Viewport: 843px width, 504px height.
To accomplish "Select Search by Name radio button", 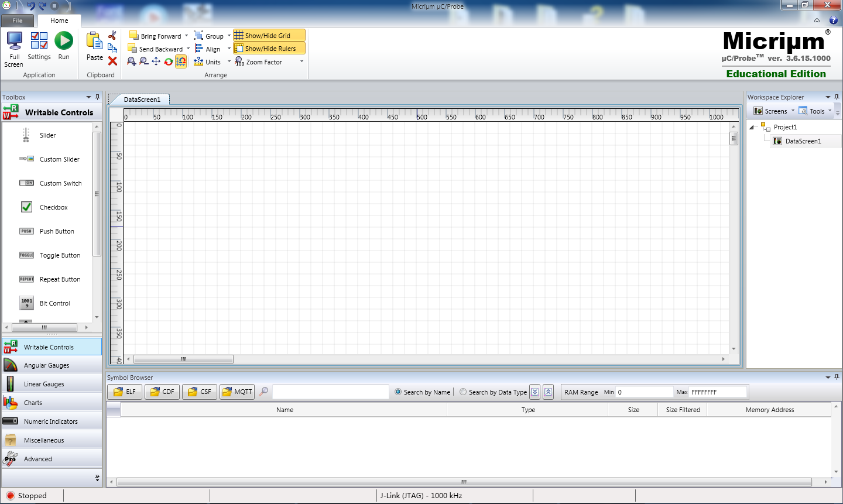I will click(x=398, y=392).
